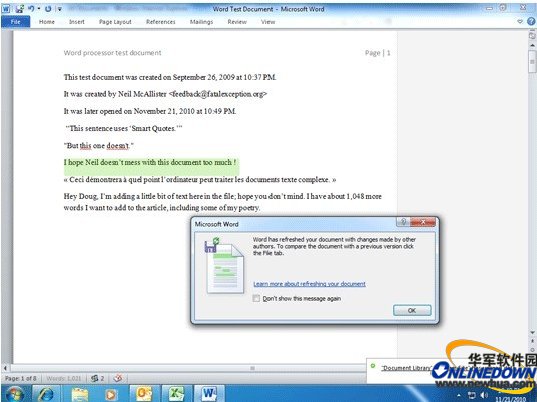Check Don't show this message again

[256, 298]
